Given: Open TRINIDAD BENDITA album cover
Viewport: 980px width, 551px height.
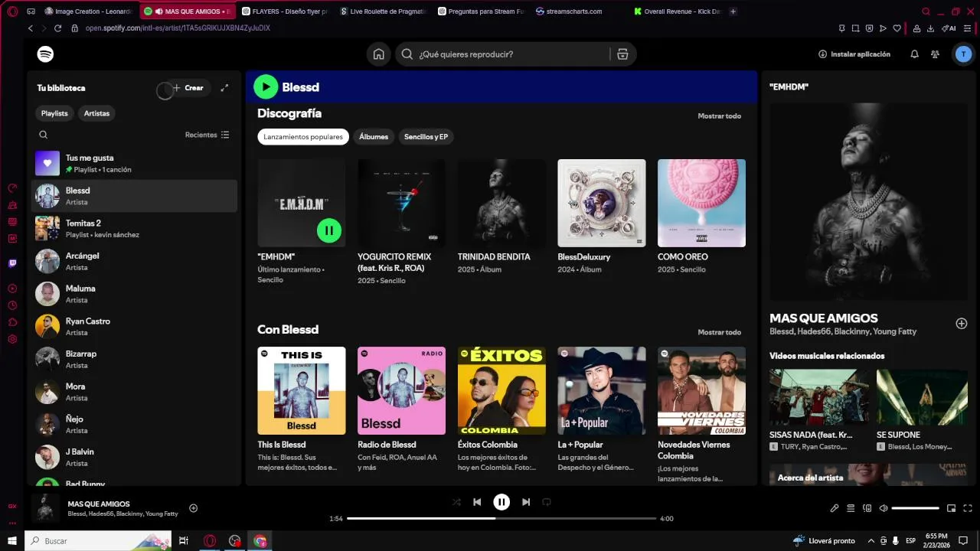Looking at the screenshot, I should coord(501,203).
